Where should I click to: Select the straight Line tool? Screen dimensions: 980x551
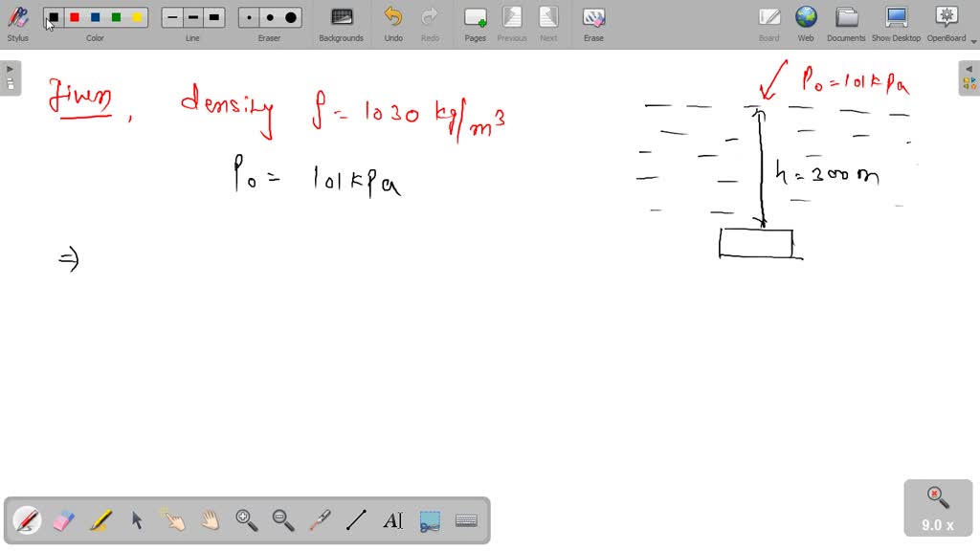(x=355, y=519)
